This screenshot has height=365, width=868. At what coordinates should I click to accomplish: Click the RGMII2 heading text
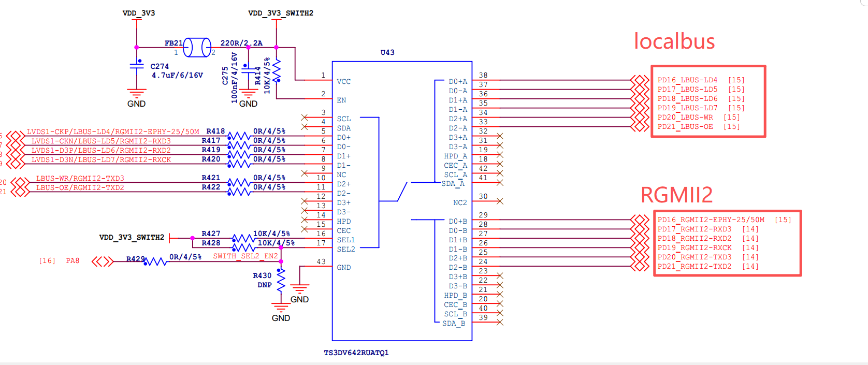676,195
